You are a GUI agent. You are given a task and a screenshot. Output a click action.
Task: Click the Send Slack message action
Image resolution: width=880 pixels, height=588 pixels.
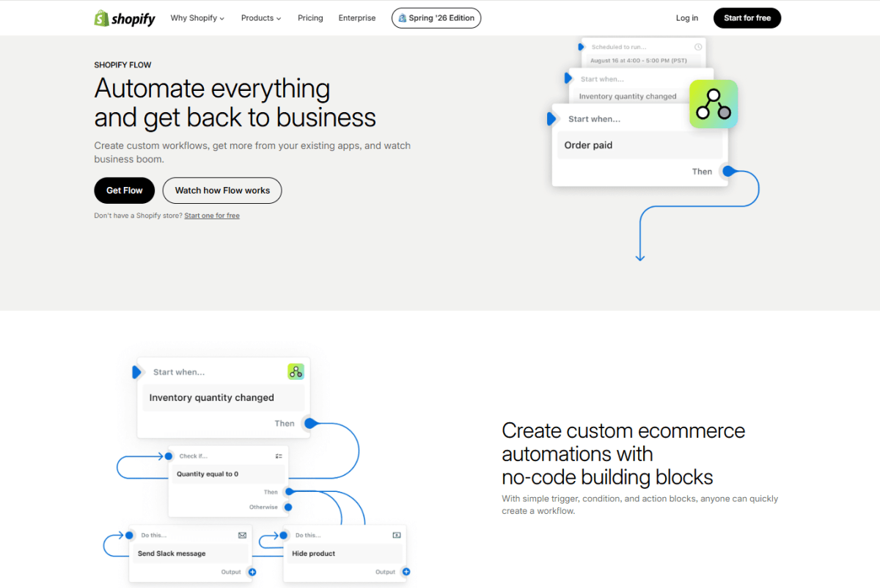pos(191,554)
